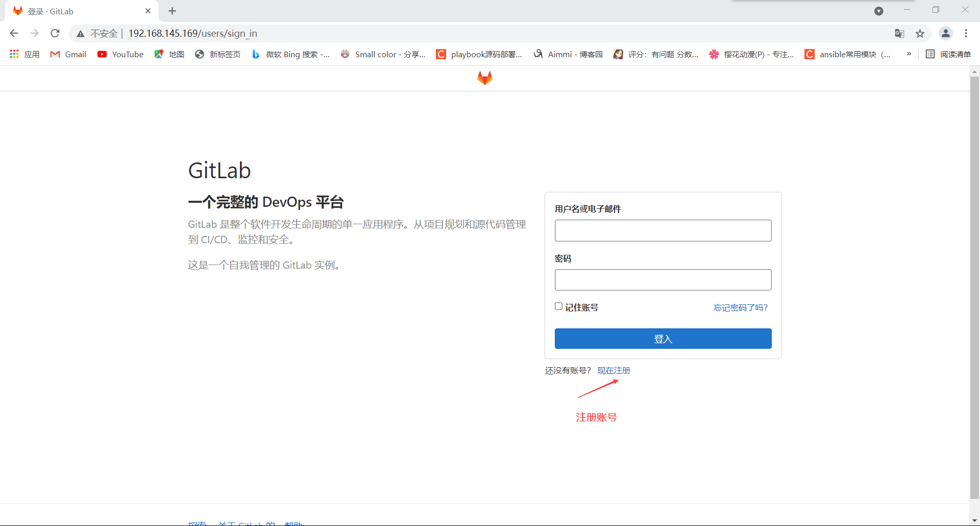
Task: Click the 现在注册 register link
Action: tap(614, 370)
